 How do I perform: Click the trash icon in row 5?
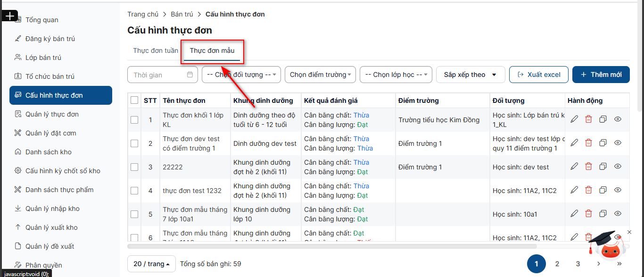[x=588, y=214]
